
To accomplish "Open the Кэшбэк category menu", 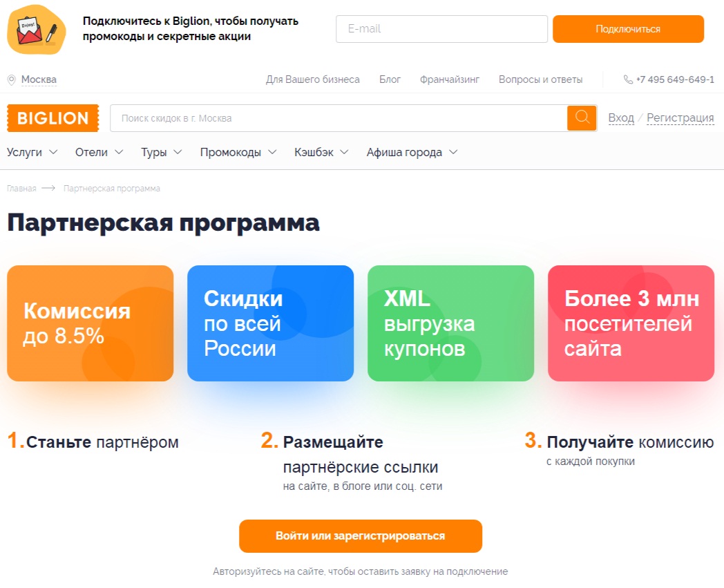I will coord(314,153).
